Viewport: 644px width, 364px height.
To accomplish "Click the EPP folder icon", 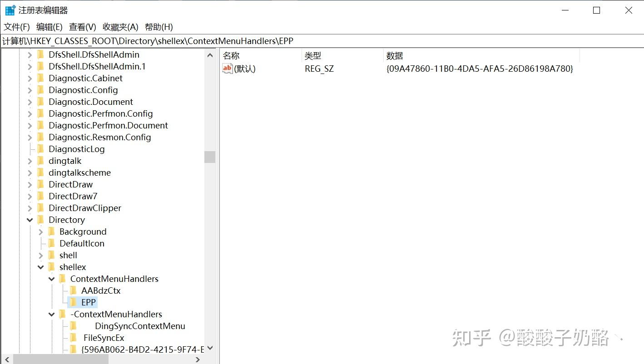I will point(74,302).
